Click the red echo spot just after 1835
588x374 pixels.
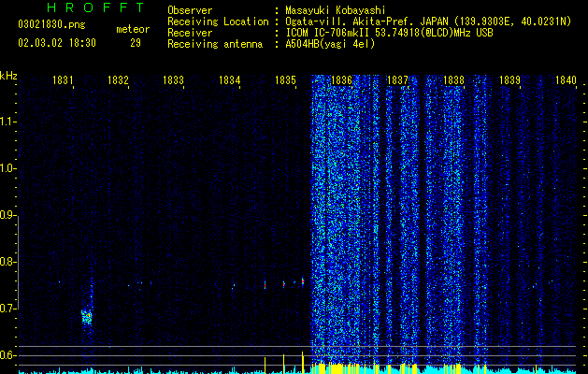tap(302, 281)
